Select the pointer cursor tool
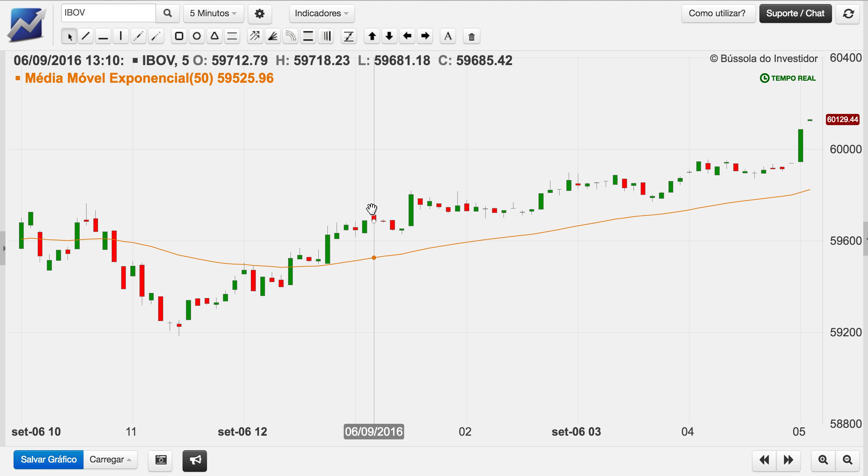 (69, 36)
